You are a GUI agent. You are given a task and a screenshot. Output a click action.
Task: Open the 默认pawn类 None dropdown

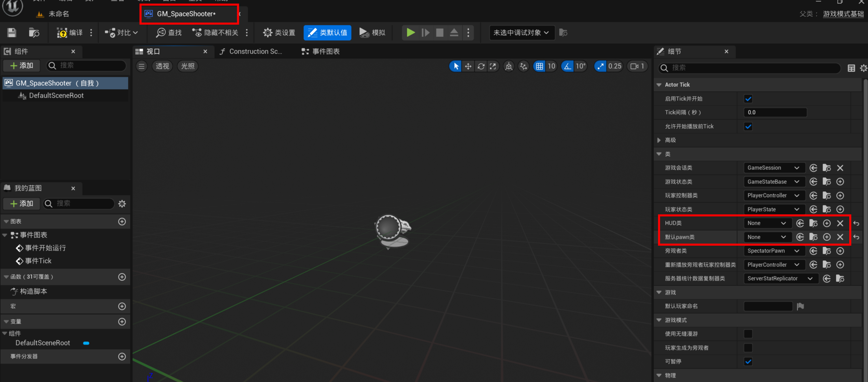point(767,237)
